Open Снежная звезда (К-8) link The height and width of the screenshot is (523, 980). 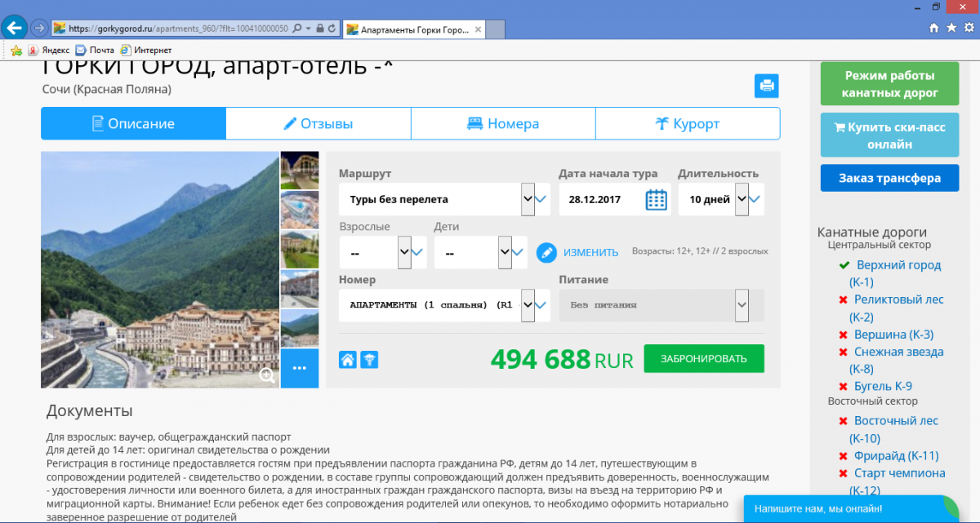click(x=896, y=360)
